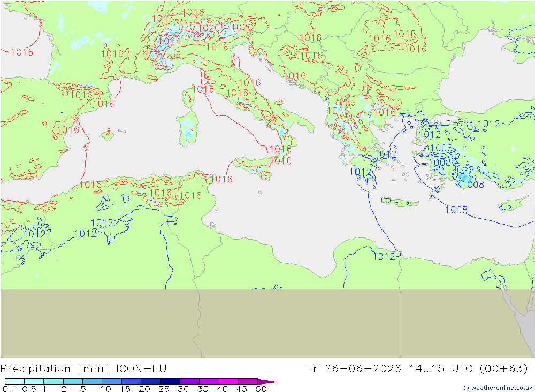The height and width of the screenshot is (392, 535).
Task: Select the 2–5 mm legend color box
Action: [x=73, y=381]
